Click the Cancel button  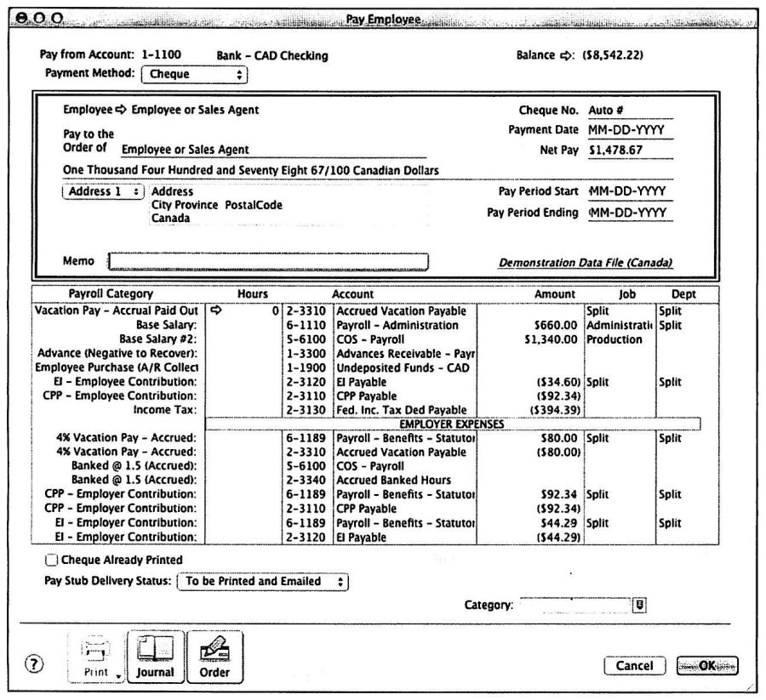coord(635,666)
